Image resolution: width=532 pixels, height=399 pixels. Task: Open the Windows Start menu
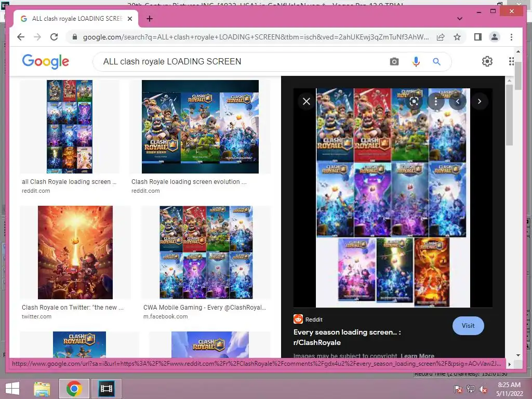click(12, 389)
